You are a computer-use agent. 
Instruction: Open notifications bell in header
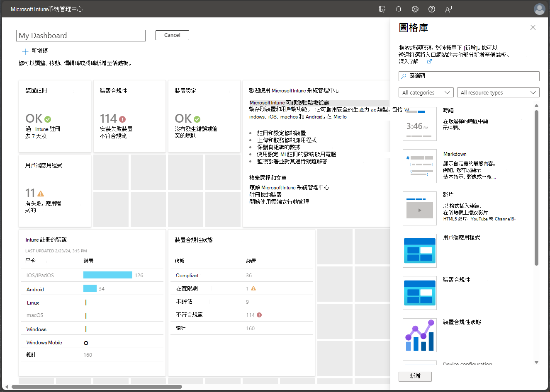coord(399,9)
